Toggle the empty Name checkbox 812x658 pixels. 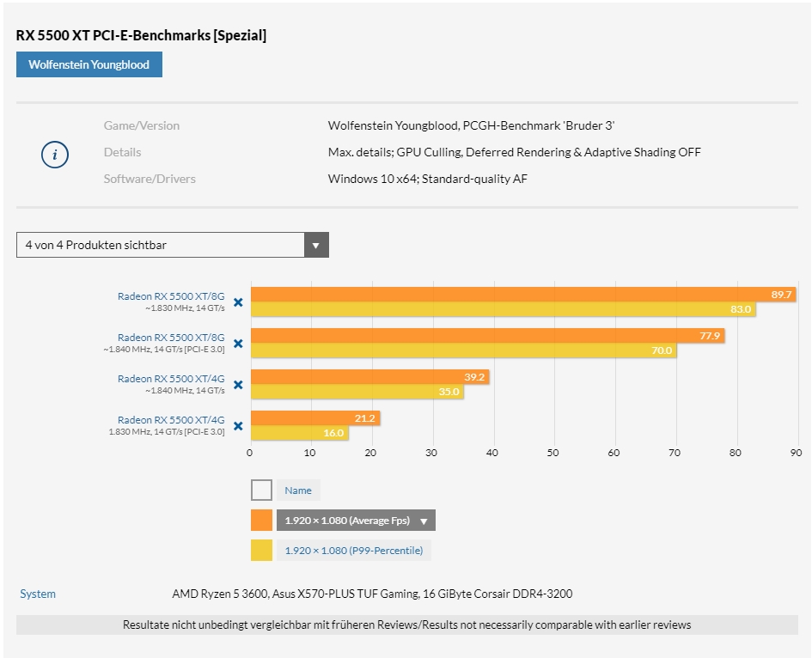click(261, 490)
